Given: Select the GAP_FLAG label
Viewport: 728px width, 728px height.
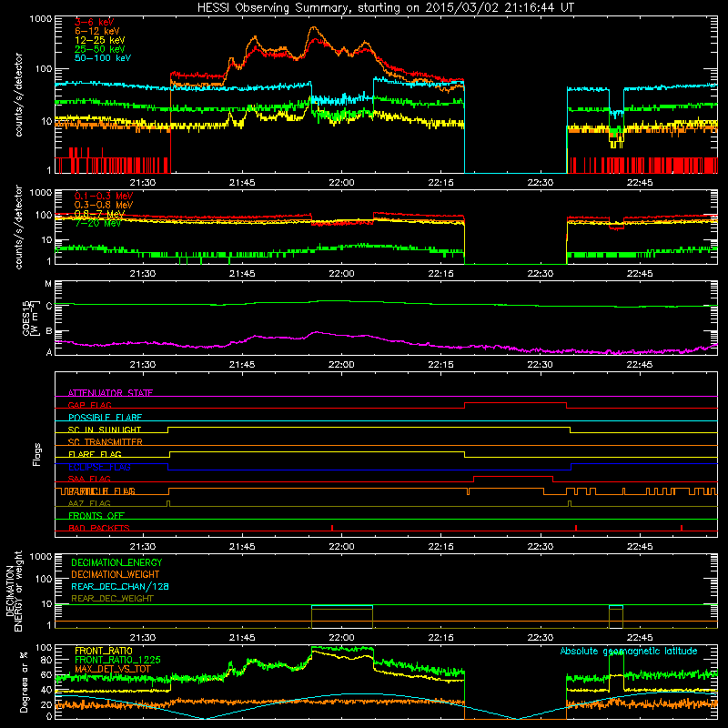Looking at the screenshot, I should pyautogui.click(x=89, y=405).
